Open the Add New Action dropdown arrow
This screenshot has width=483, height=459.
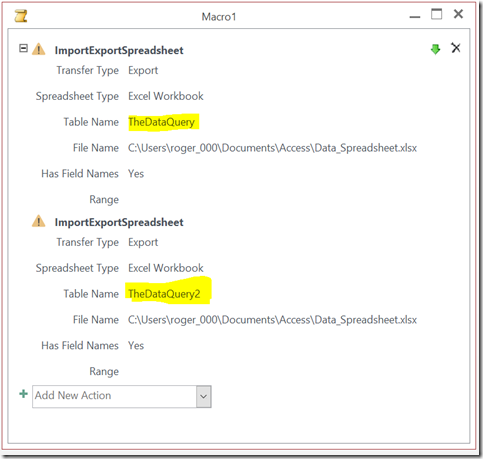pyautogui.click(x=203, y=397)
